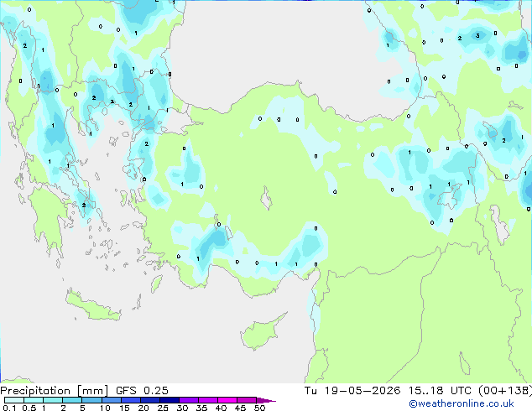The width and height of the screenshot is (532, 411).
Task: Click the '15..18 UTC' time range
Action: (440, 391)
